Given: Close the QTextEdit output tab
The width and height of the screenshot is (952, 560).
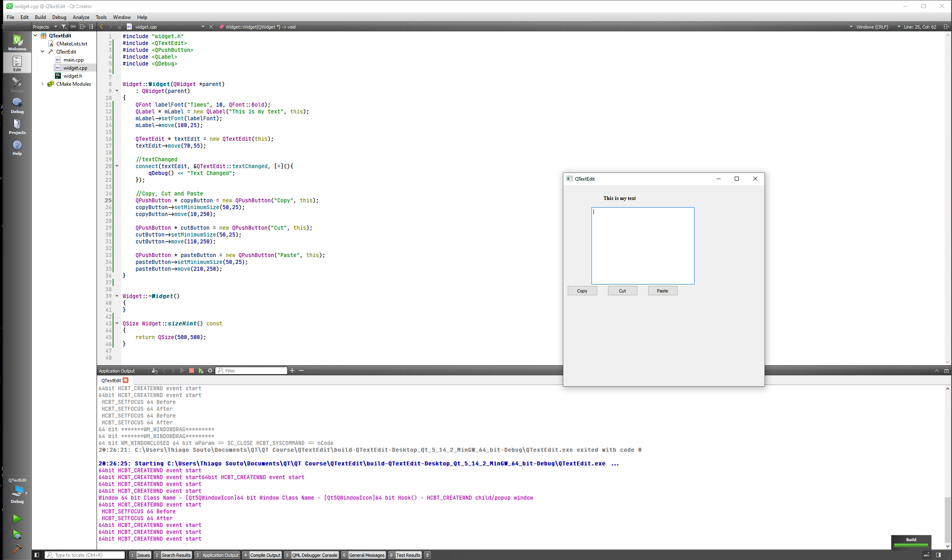Looking at the screenshot, I should (126, 380).
